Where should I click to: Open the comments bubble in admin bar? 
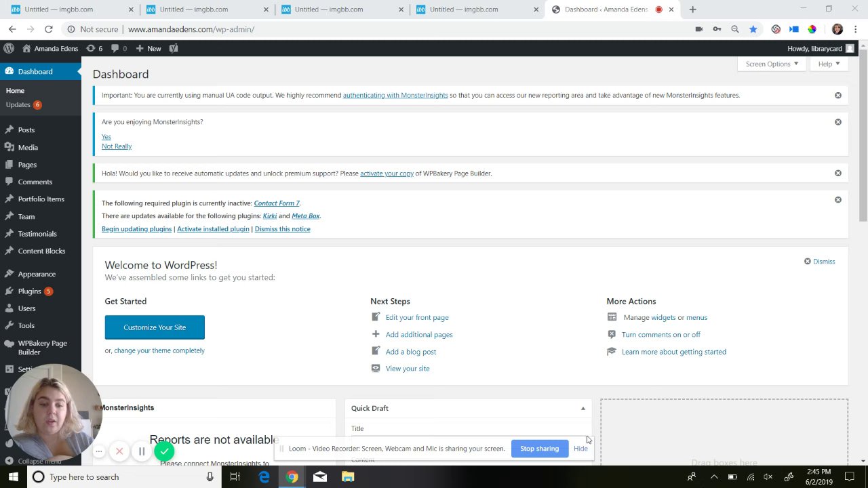(x=119, y=48)
